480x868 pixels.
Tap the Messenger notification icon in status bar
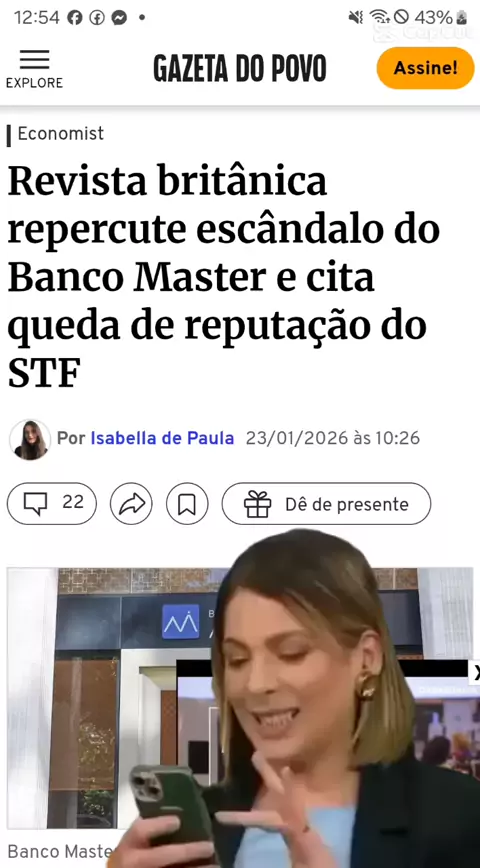119,18
